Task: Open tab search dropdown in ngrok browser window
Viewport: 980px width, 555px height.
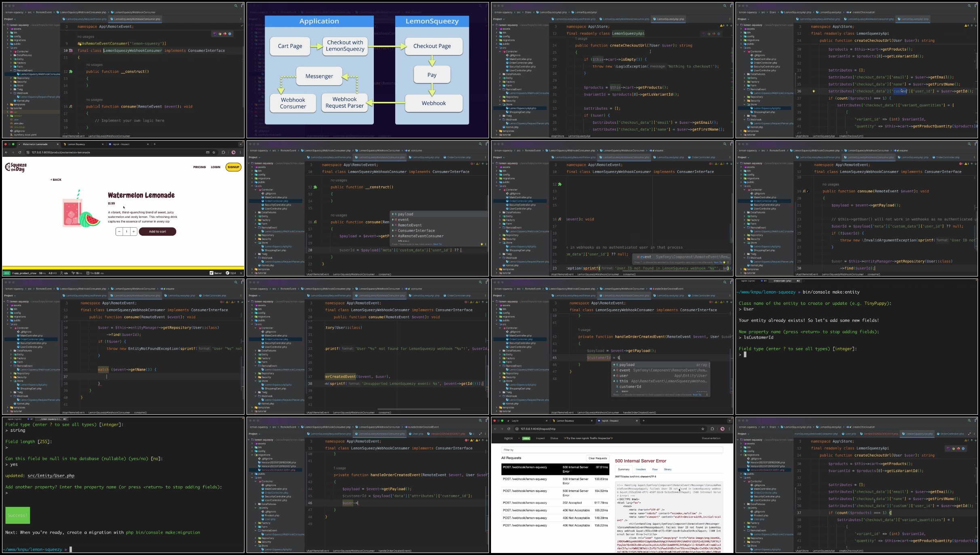Action: [729, 420]
